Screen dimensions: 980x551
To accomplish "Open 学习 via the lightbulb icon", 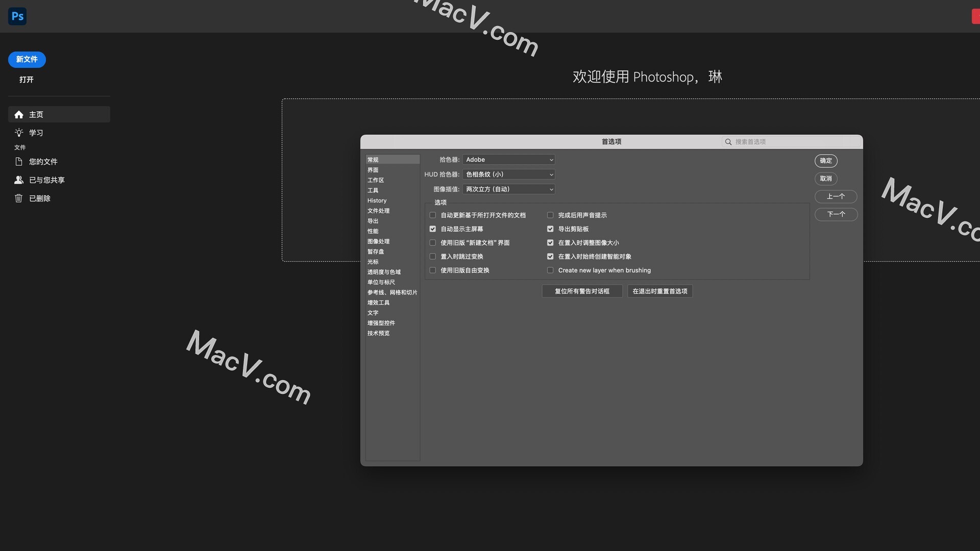I will click(19, 133).
